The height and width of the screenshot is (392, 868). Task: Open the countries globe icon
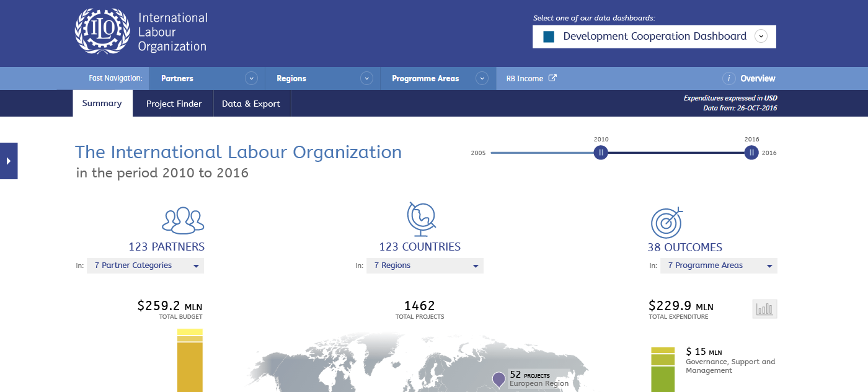[422, 220]
